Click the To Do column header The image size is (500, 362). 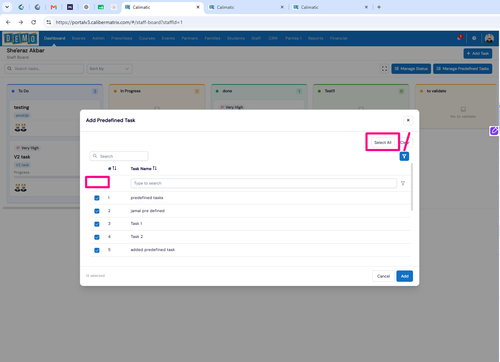point(55,91)
